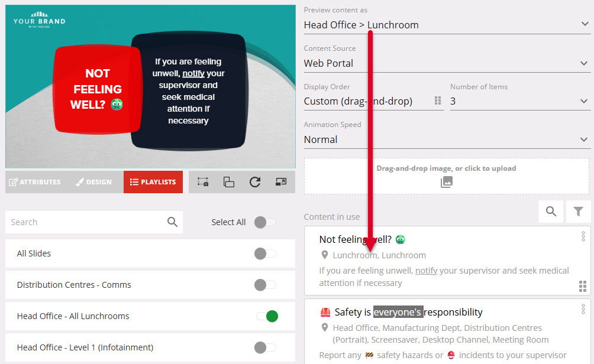Click the playlist search magnifier icon
594x364 pixels.
click(172, 222)
